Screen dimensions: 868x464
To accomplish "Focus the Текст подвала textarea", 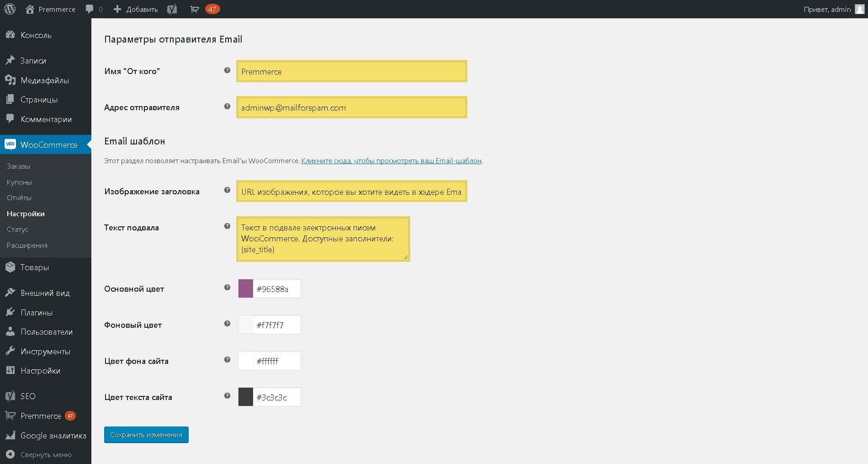I will click(323, 239).
